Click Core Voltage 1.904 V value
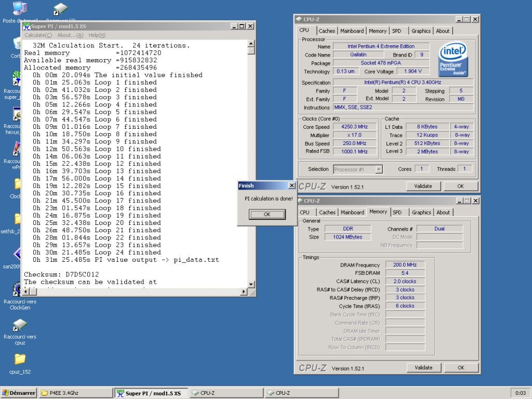The height and width of the screenshot is (399, 532). tap(413, 71)
